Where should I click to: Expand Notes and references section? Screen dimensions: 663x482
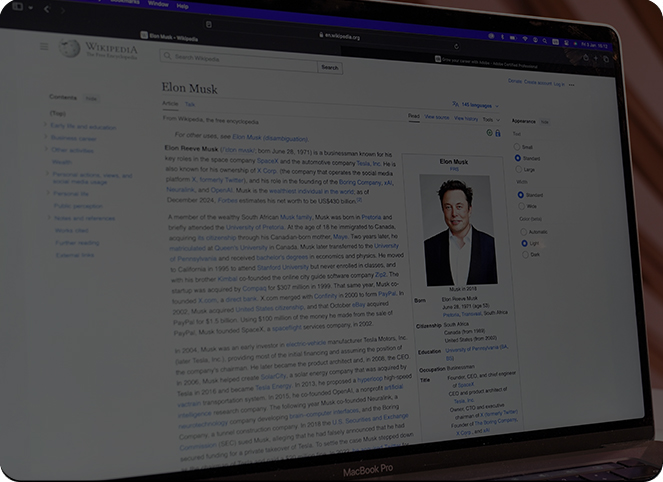tap(49, 217)
